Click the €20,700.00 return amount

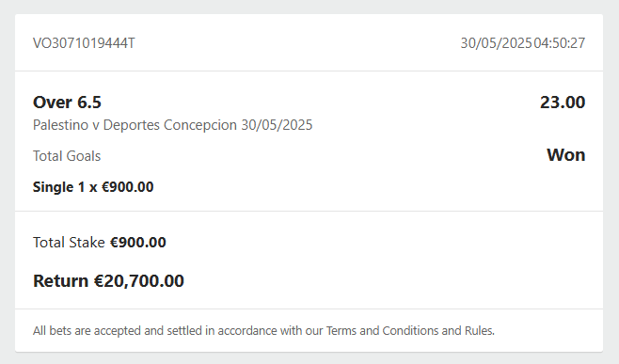point(138,281)
